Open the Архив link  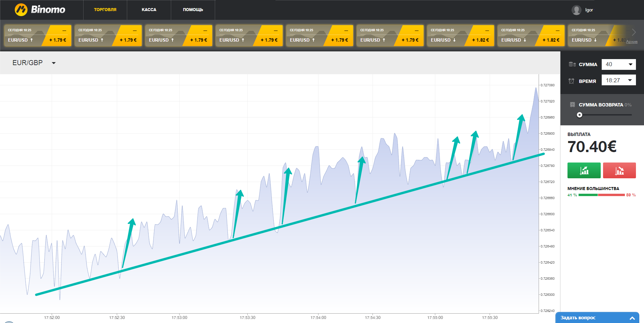(x=632, y=42)
